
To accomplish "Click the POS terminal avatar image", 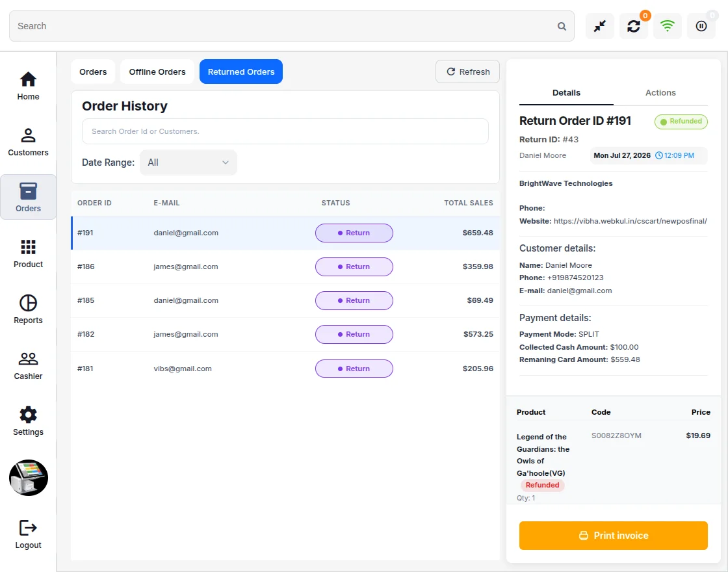I will [29, 478].
